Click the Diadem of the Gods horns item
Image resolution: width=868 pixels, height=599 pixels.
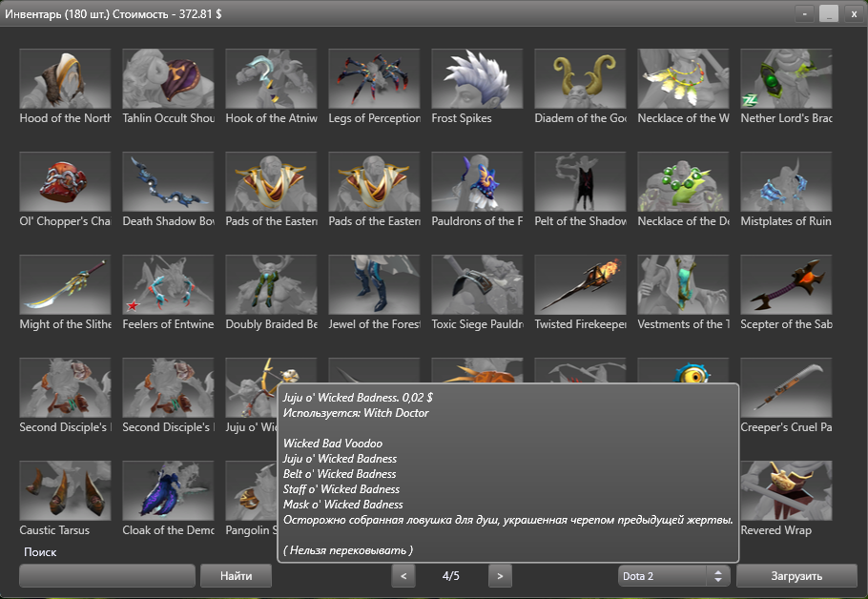(580, 78)
